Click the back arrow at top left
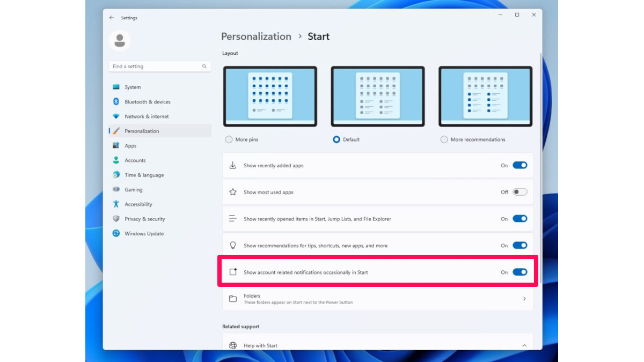The width and height of the screenshot is (644, 362). (112, 17)
